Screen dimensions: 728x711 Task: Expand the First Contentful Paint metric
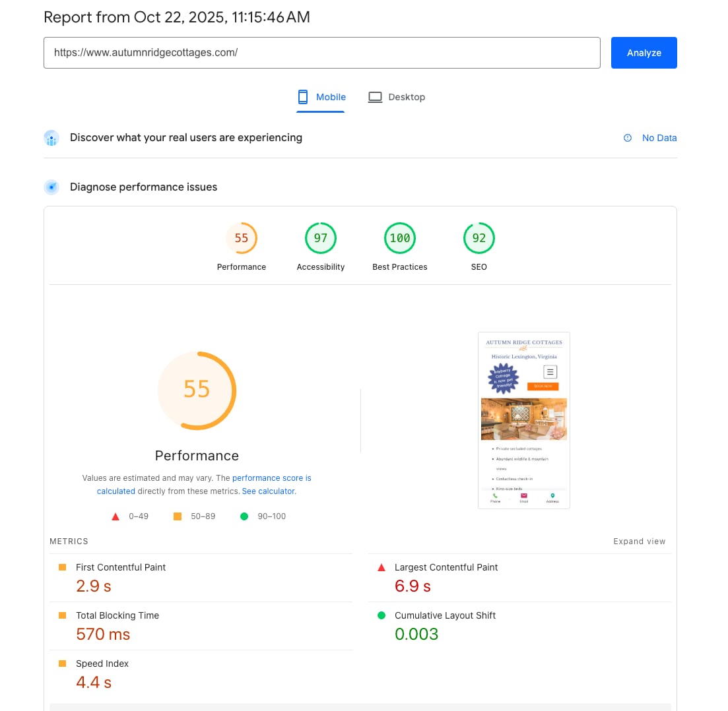pos(121,567)
